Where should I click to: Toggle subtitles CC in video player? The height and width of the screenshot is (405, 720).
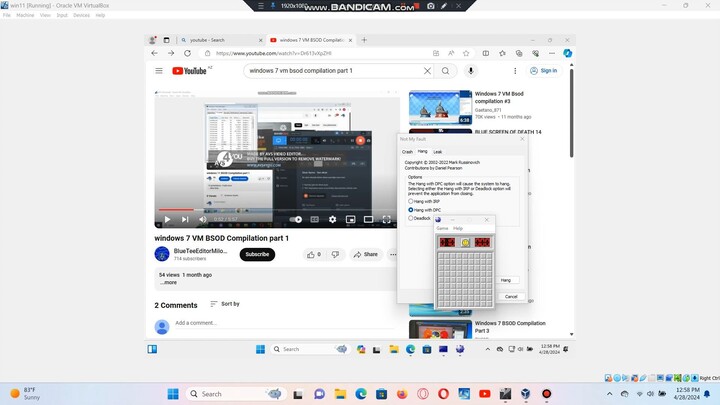pyautogui.click(x=315, y=219)
